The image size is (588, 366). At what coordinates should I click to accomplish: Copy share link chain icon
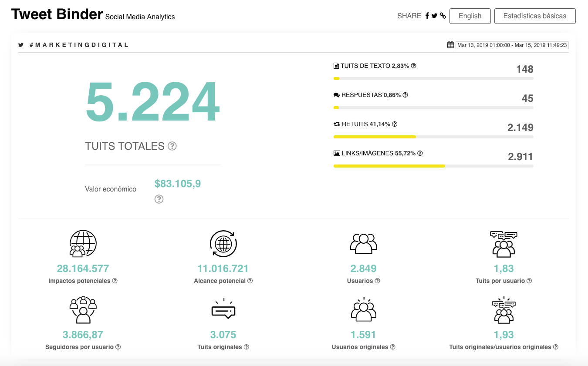pos(443,16)
